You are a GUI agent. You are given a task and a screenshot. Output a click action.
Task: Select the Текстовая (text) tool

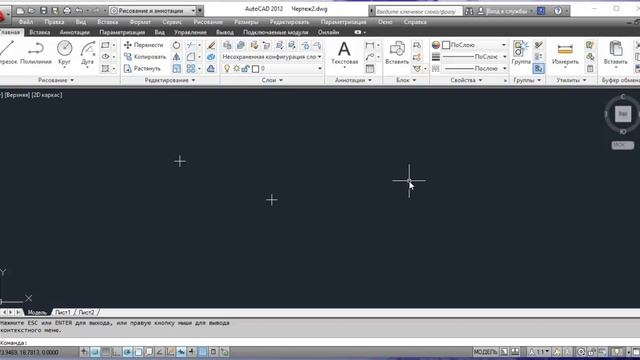(344, 53)
